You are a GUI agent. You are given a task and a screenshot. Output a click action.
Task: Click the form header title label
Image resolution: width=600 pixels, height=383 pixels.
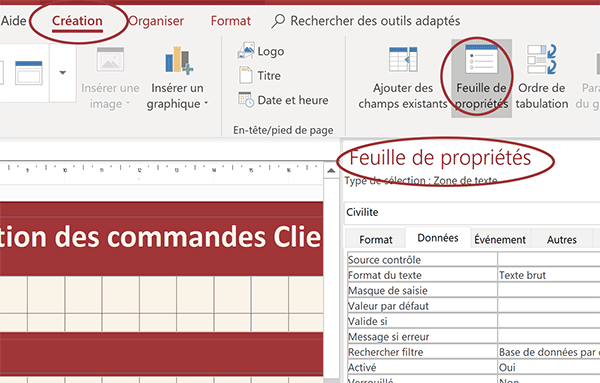[x=161, y=237]
